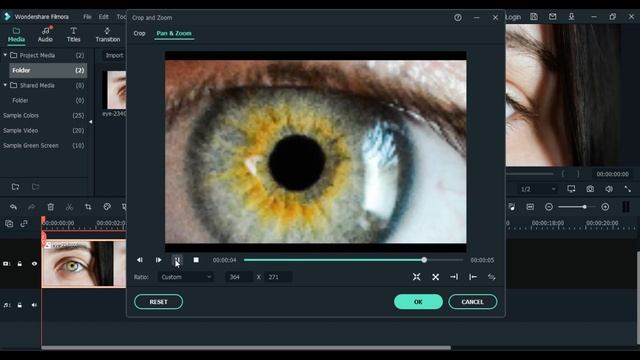Image resolution: width=640 pixels, height=360 pixels.
Task: Click timeline zoom in plus icon
Action: point(605,207)
